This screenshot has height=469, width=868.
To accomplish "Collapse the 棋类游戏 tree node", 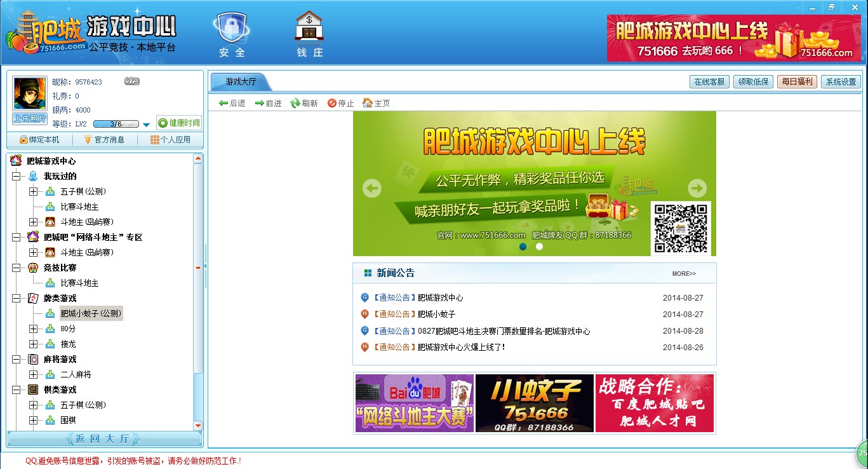I will click(17, 390).
